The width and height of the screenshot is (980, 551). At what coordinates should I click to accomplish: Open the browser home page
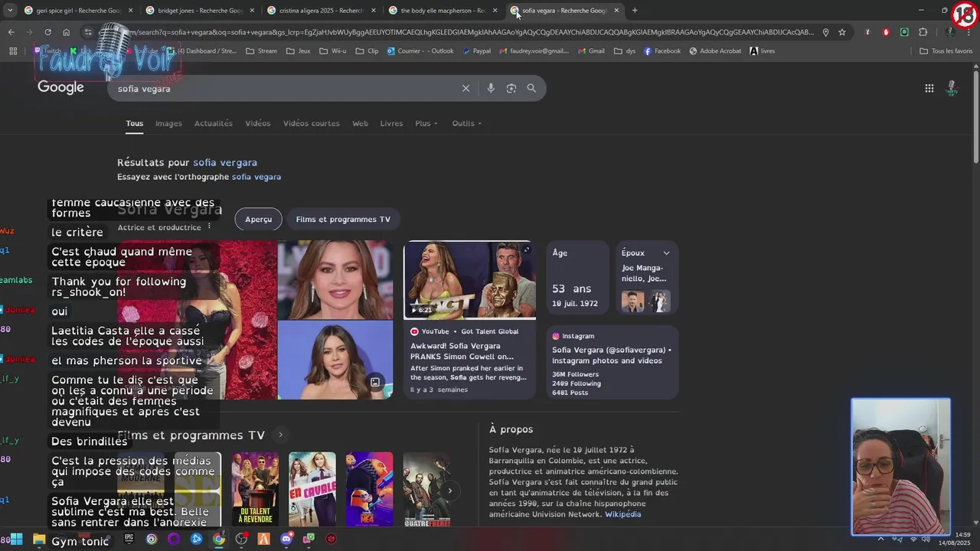click(66, 32)
